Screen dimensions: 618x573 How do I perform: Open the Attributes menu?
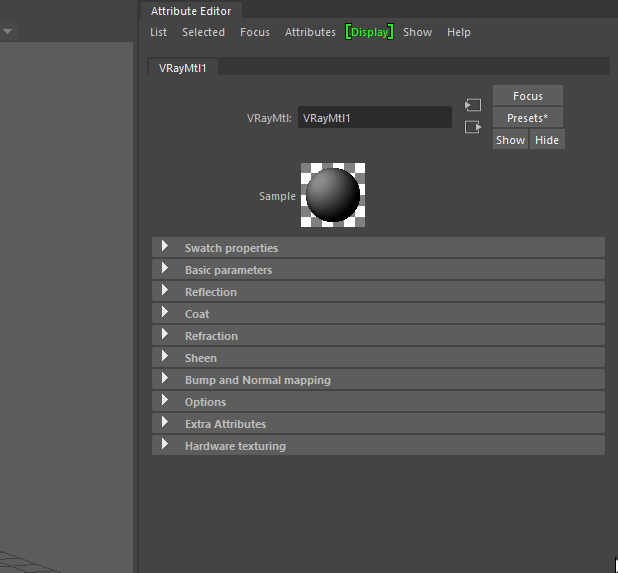[310, 32]
